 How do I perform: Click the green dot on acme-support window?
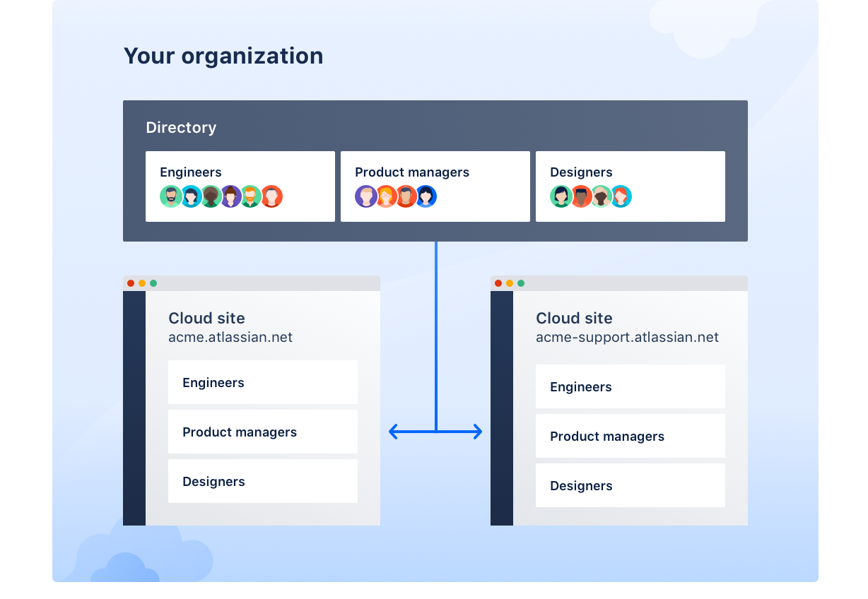pos(521,283)
